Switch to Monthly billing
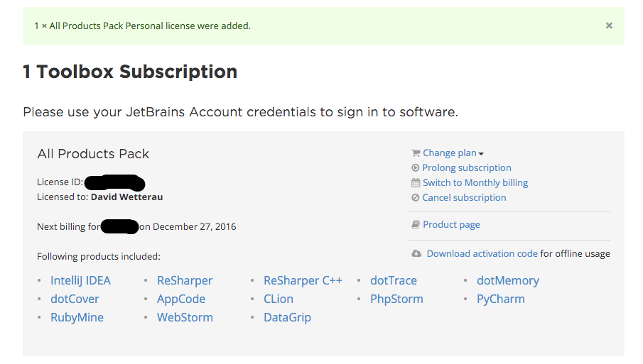Image resolution: width=643 pixels, height=364 pixels. tap(475, 182)
